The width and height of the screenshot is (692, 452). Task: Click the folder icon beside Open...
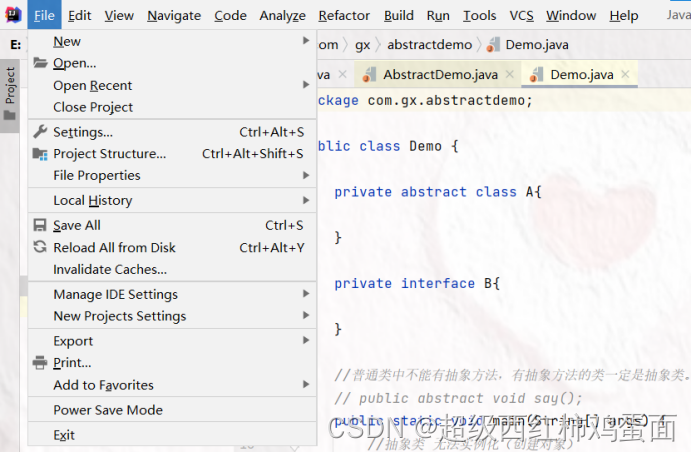coord(40,63)
